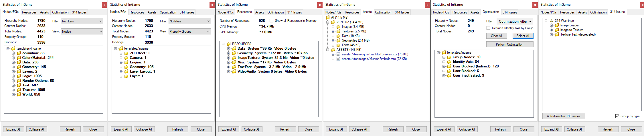Click the warning triangle icon beside 314 Warnings
Screen dimensions: 644x136
[x=551, y=21]
